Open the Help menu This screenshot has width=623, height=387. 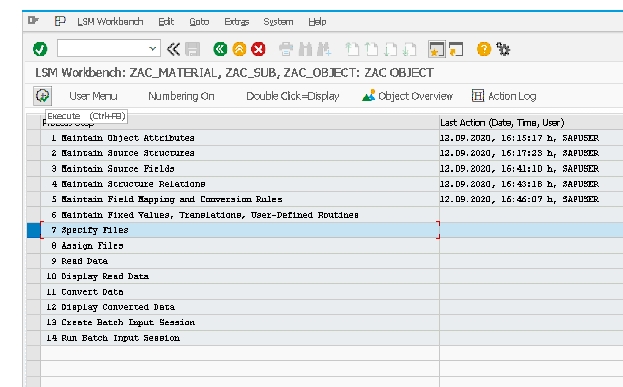317,21
